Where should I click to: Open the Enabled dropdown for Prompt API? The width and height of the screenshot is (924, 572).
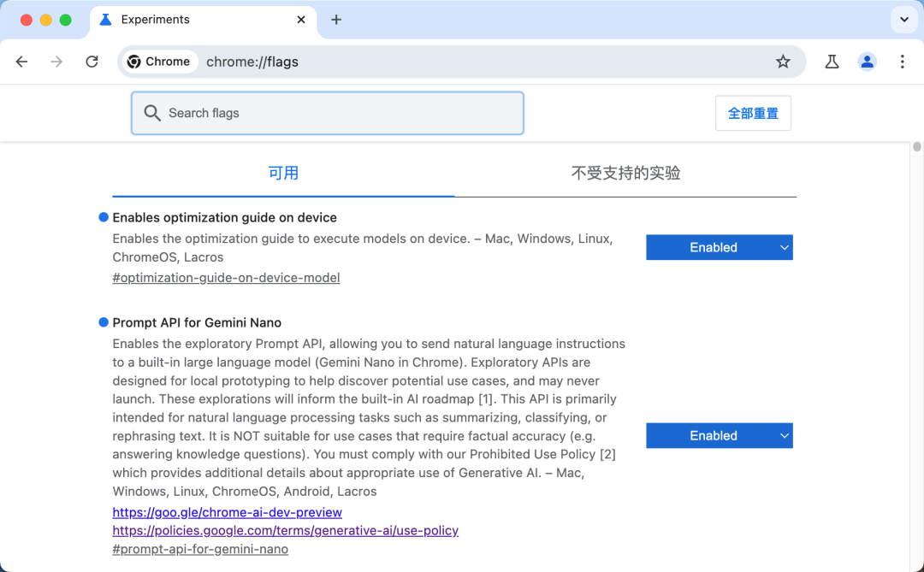tap(719, 435)
